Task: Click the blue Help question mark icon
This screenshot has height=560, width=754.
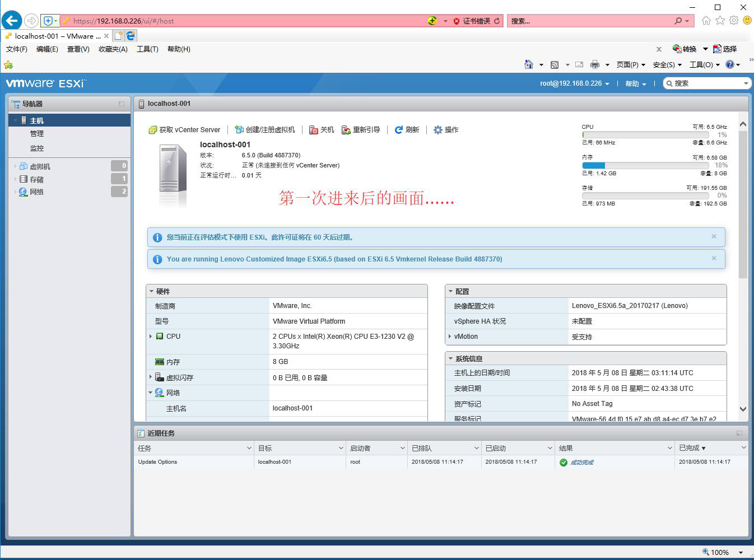Action: click(729, 64)
